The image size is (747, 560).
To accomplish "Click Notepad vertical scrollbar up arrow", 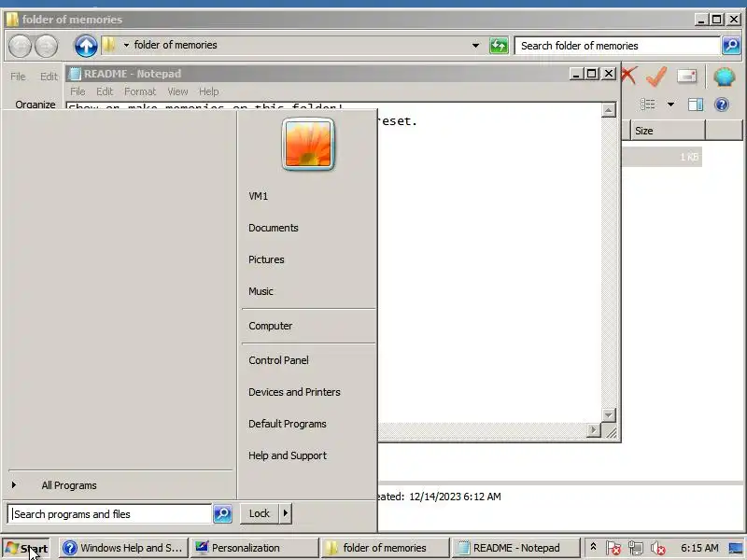I will (x=609, y=110).
